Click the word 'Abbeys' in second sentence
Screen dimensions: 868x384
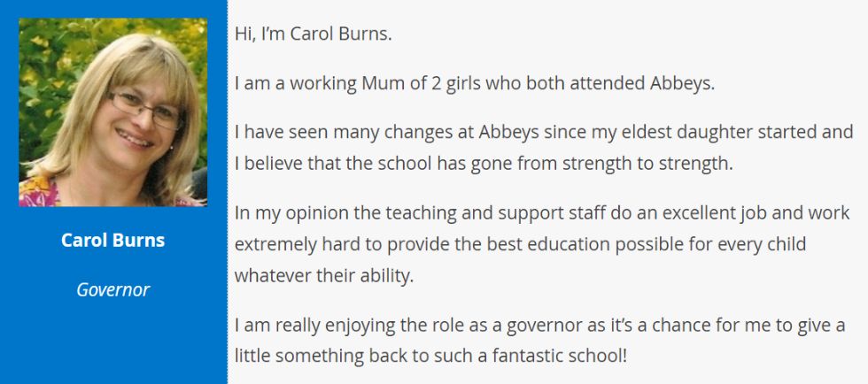click(682, 84)
